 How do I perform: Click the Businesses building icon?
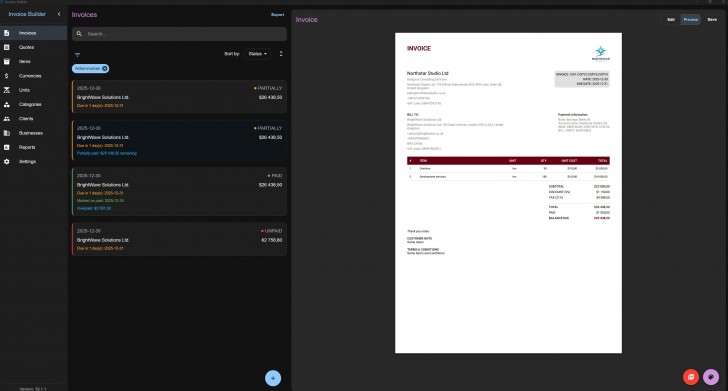(6, 133)
